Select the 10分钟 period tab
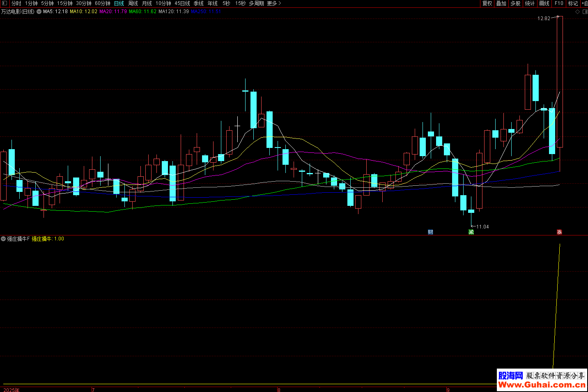The image size is (588, 392). pos(163,3)
